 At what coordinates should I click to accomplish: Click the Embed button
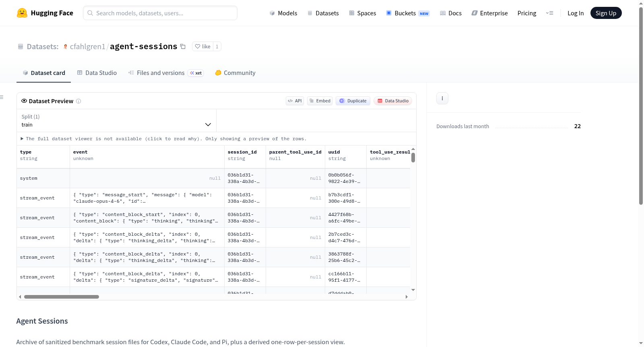(x=320, y=101)
